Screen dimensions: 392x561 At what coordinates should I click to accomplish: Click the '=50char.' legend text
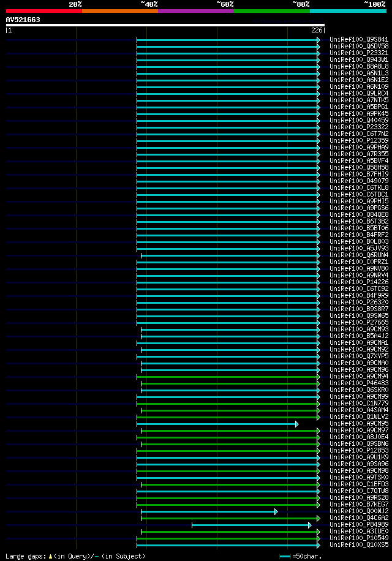pos(307,556)
